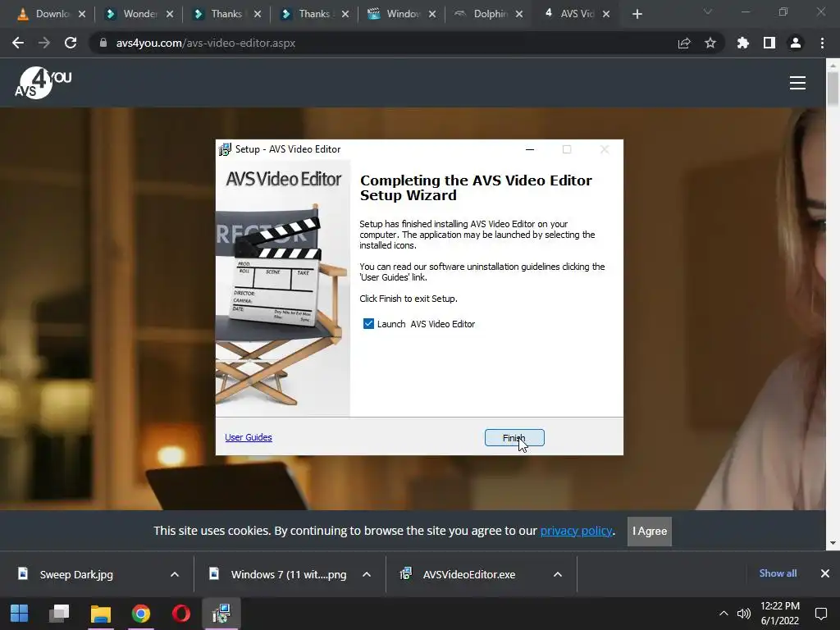This screenshot has height=630, width=840.
Task: Open the Chrome three-dot menu
Action: pyautogui.click(x=822, y=43)
